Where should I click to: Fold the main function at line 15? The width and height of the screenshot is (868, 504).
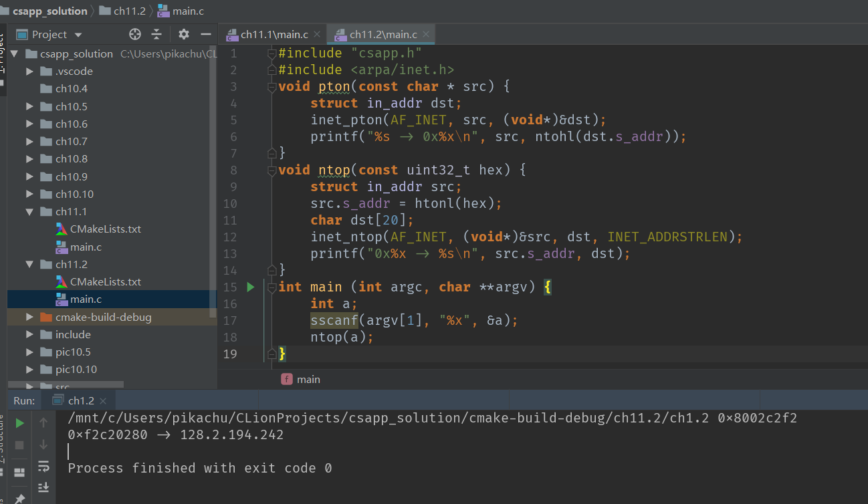pos(272,287)
